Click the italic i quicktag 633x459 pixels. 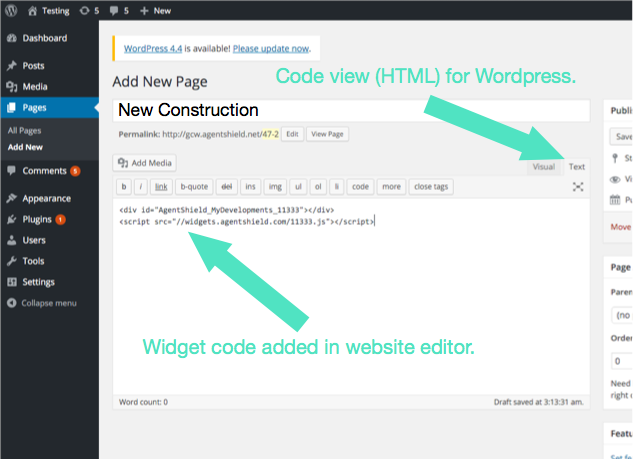tap(140, 187)
